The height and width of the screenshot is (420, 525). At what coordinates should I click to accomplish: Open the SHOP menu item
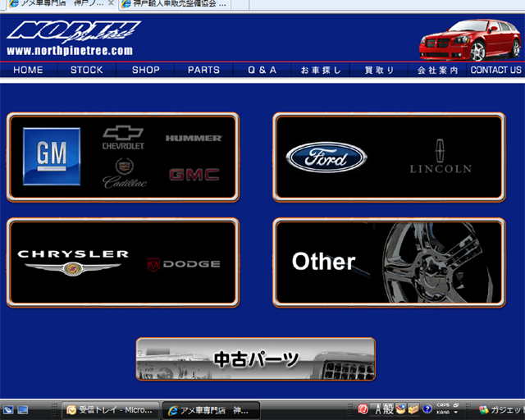(x=146, y=70)
